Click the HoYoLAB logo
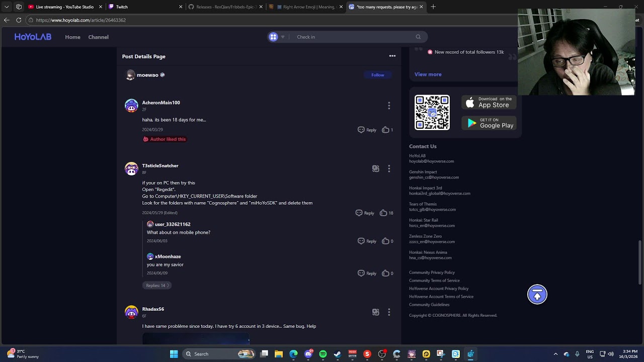This screenshot has width=644, height=362. (33, 37)
